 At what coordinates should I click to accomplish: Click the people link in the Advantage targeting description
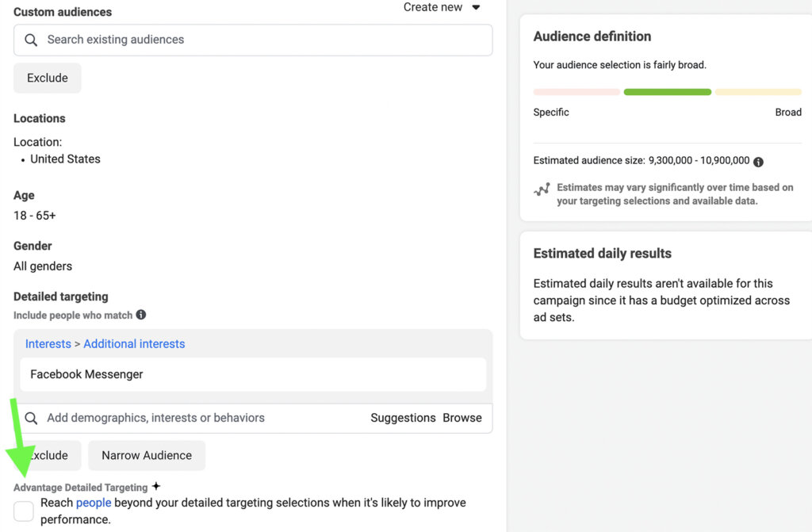coord(93,502)
